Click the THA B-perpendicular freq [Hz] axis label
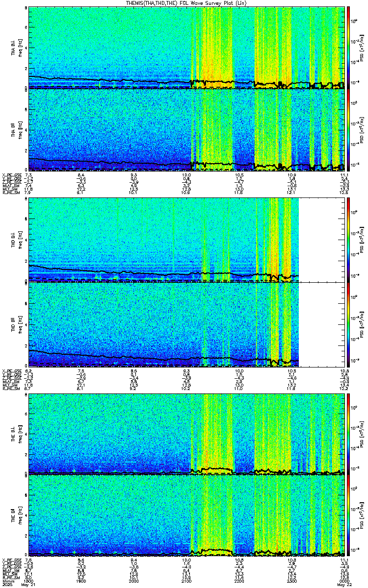368x588 pixels. (20, 48)
